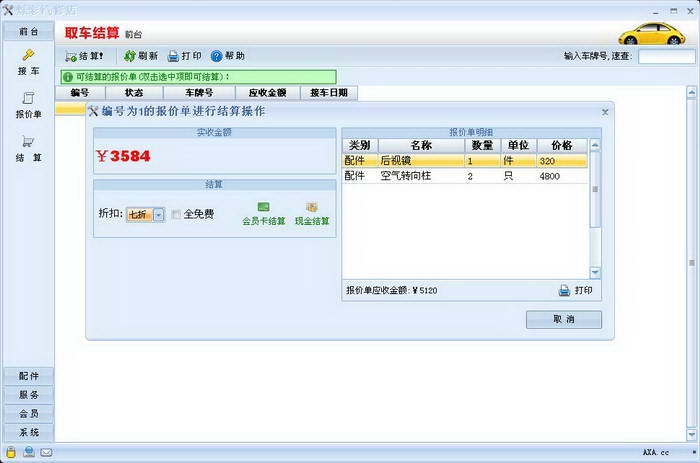Close the settlement dialog with X
Image resolution: width=700 pixels, height=463 pixels.
click(x=605, y=112)
